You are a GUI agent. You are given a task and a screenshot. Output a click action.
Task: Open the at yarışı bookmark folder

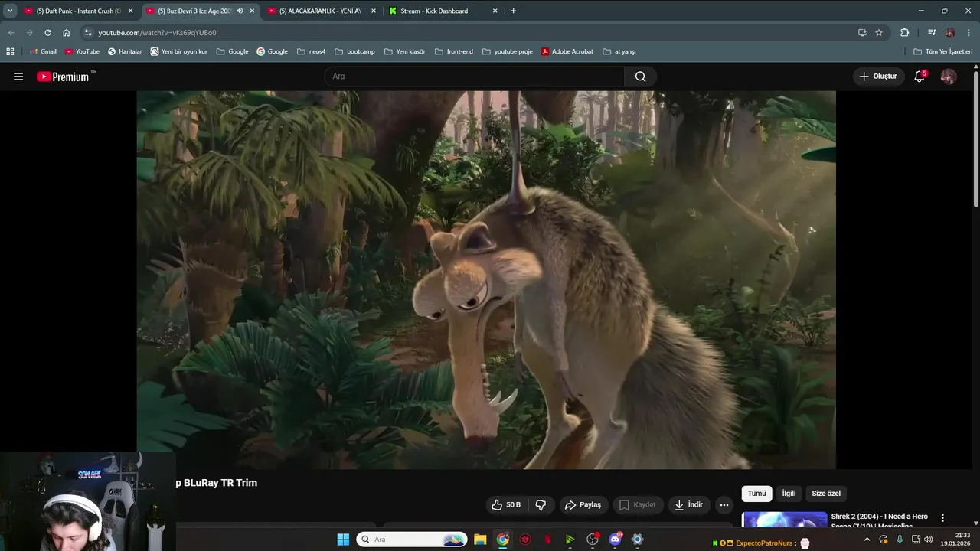point(619,51)
